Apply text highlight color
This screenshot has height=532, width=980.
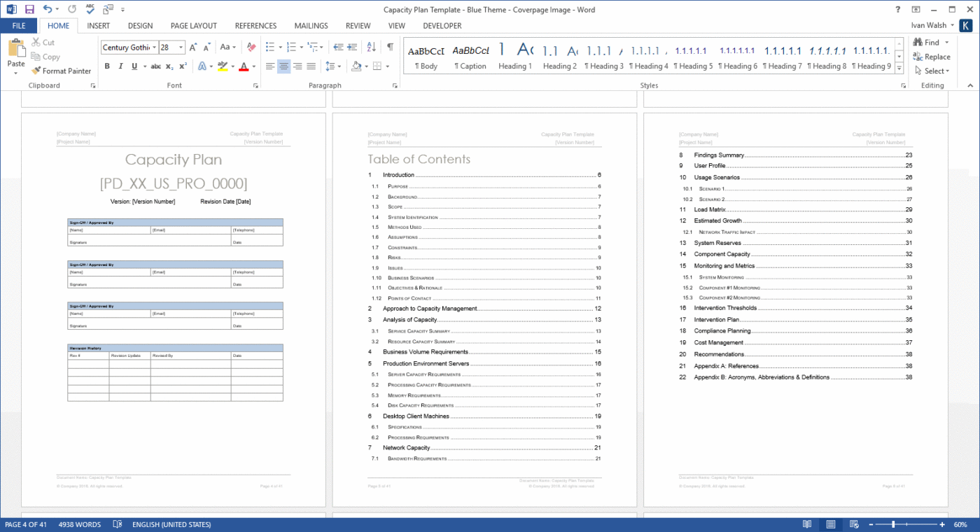[x=223, y=66]
